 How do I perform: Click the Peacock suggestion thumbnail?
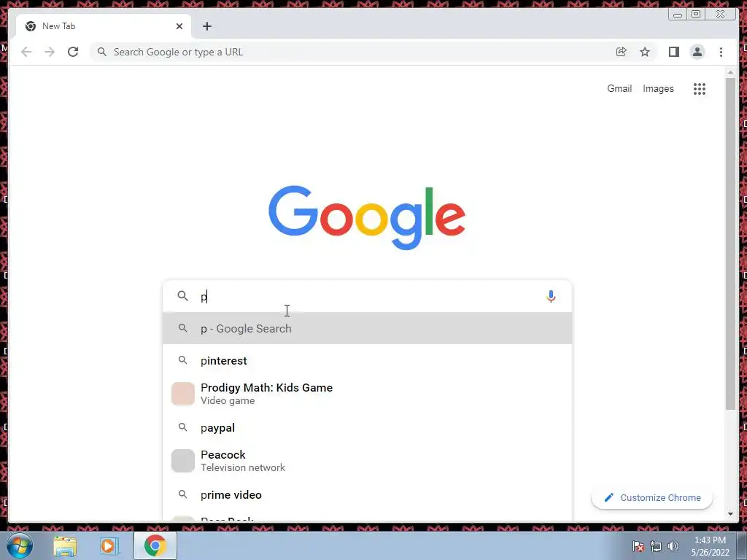click(183, 461)
